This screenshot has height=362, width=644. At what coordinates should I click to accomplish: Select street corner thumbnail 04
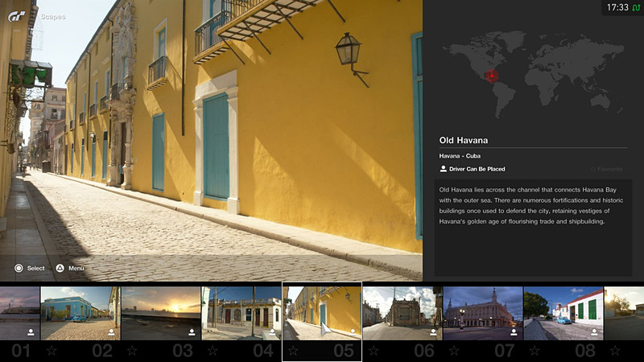pyautogui.click(x=242, y=313)
